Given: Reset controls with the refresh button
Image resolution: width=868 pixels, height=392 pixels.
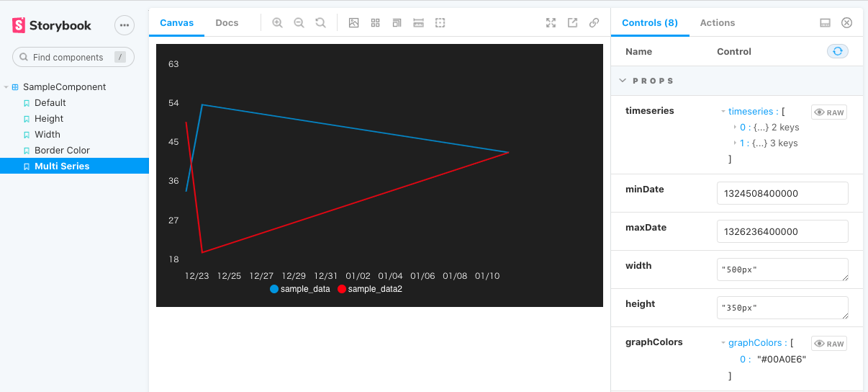Looking at the screenshot, I should point(838,51).
